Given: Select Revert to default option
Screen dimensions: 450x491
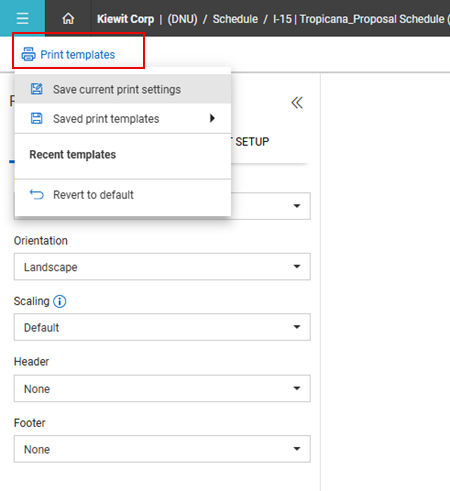Looking at the screenshot, I should click(x=123, y=194).
